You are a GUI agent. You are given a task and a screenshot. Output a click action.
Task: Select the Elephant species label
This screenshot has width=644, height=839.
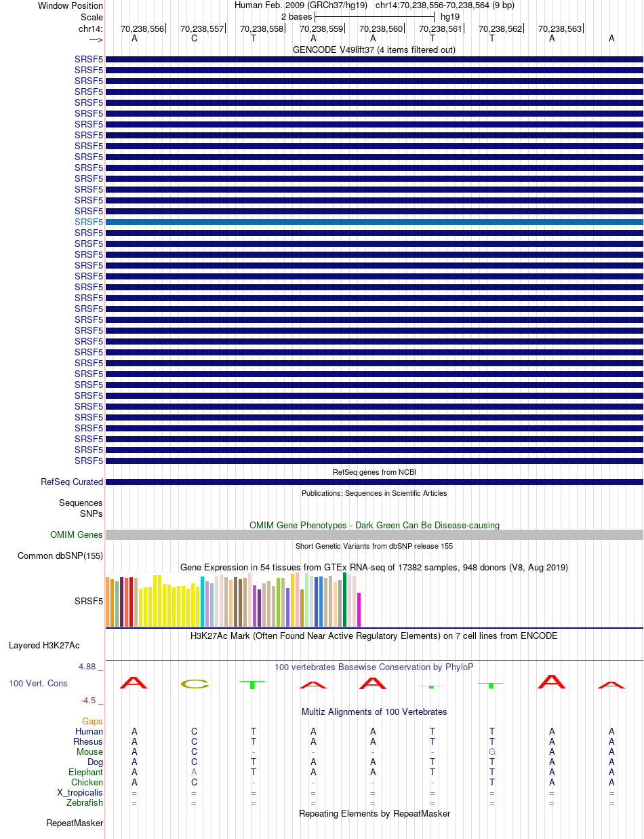coord(86,772)
